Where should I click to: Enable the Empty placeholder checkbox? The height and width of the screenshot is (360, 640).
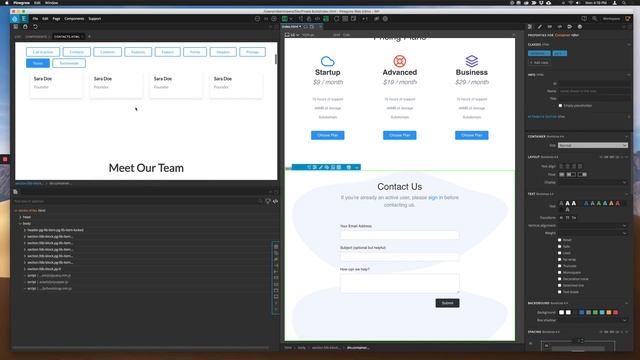point(560,105)
